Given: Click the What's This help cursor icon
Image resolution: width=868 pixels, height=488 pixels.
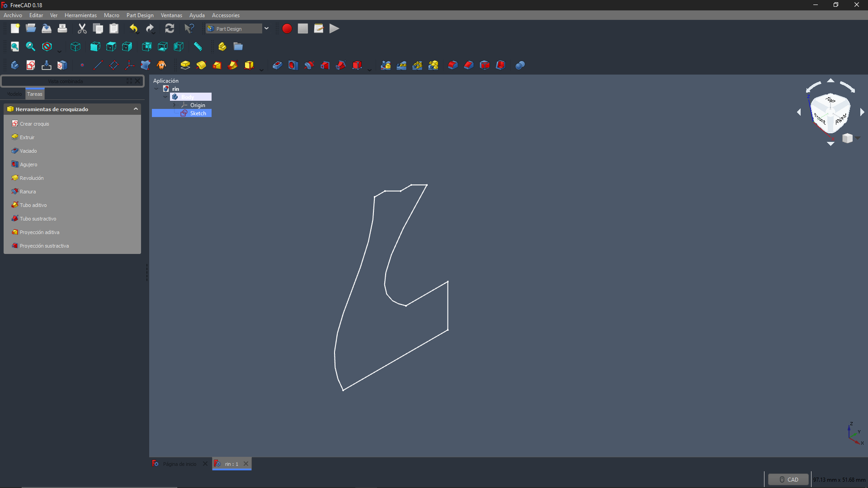Looking at the screenshot, I should point(189,28).
